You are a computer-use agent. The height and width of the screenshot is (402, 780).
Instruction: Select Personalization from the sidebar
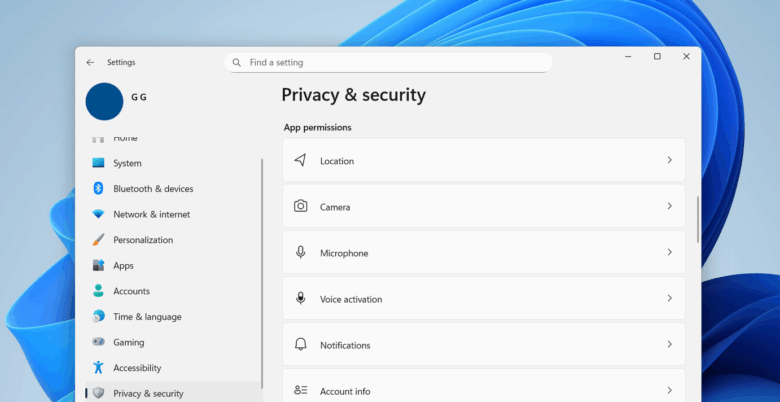[x=143, y=240]
